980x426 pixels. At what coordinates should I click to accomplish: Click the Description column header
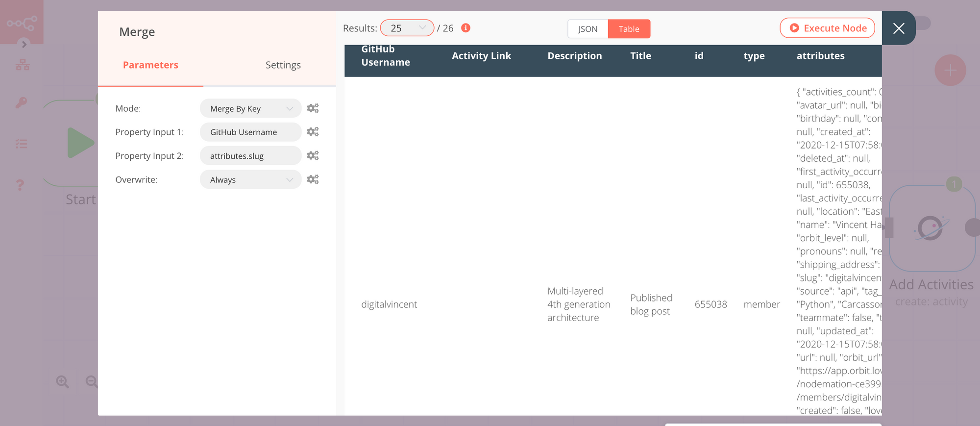pyautogui.click(x=574, y=56)
